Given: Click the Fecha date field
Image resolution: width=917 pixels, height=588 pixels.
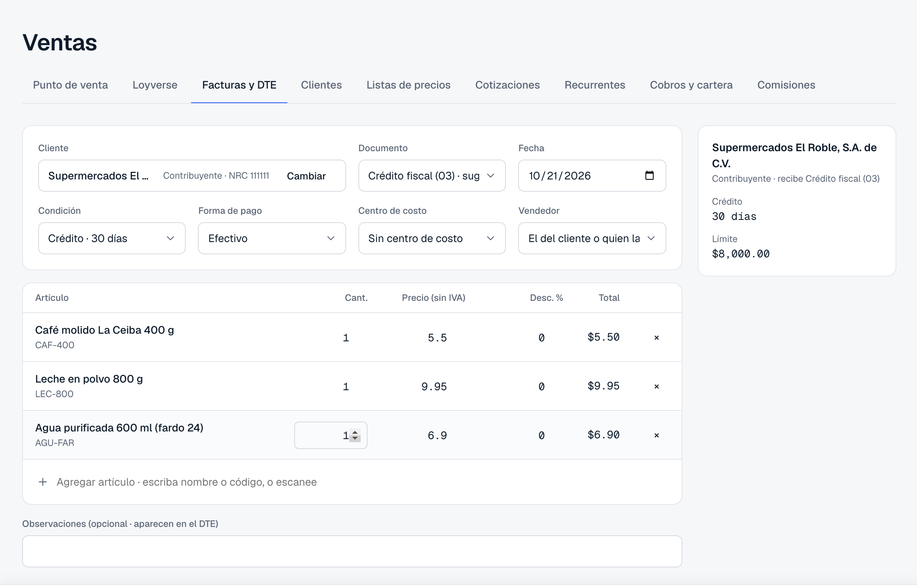Looking at the screenshot, I should (592, 176).
